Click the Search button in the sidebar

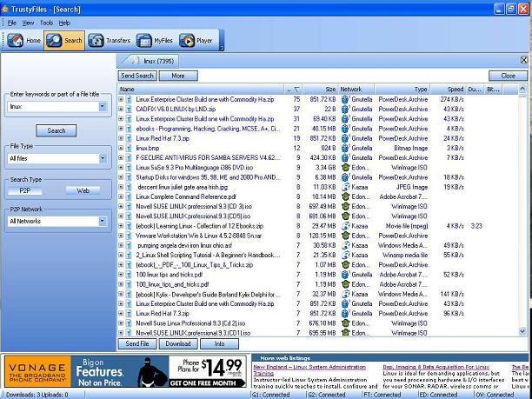(x=57, y=130)
